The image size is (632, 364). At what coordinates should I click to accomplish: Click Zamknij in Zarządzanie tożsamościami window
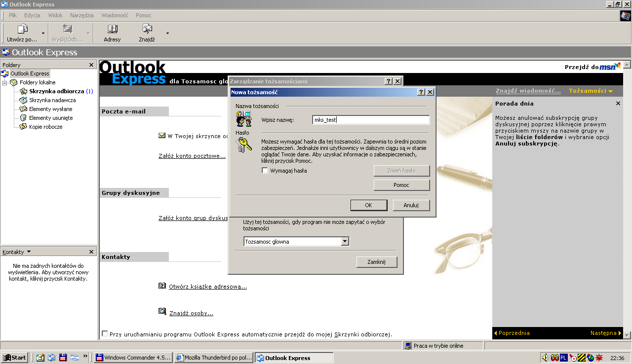376,262
